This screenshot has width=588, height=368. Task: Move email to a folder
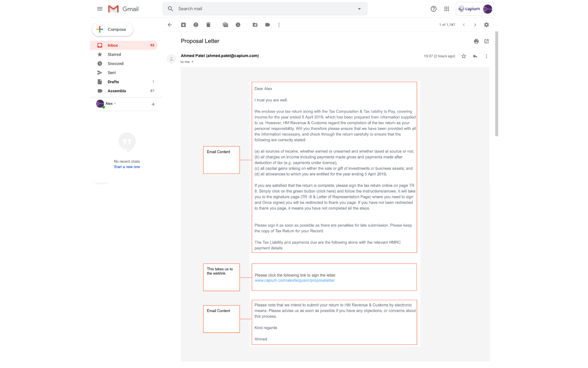[x=255, y=25]
